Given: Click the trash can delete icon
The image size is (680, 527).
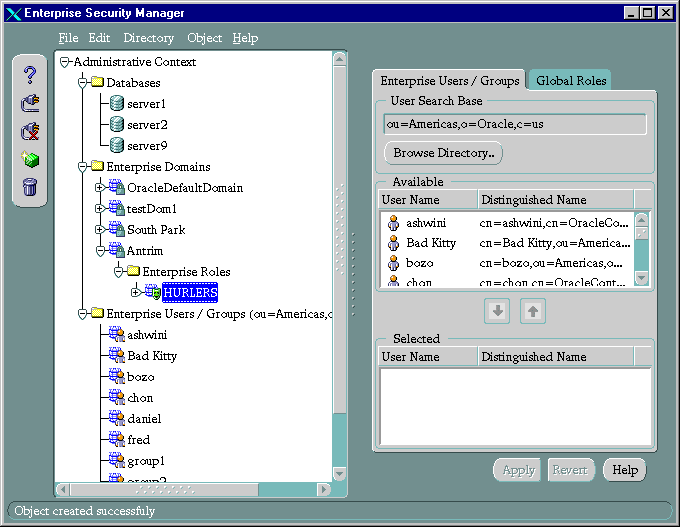Looking at the screenshot, I should [30, 187].
